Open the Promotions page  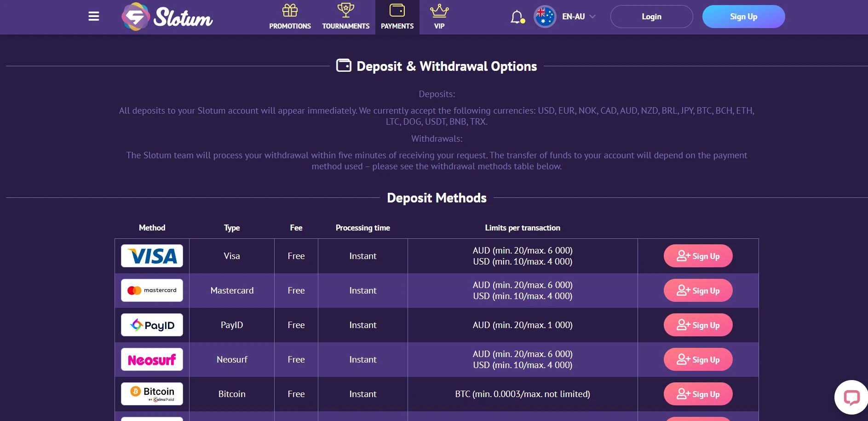pyautogui.click(x=290, y=17)
